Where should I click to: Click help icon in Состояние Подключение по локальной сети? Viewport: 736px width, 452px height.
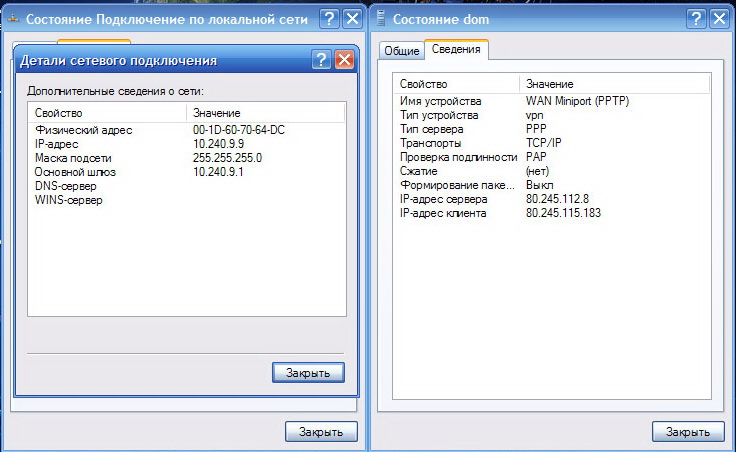[x=329, y=19]
